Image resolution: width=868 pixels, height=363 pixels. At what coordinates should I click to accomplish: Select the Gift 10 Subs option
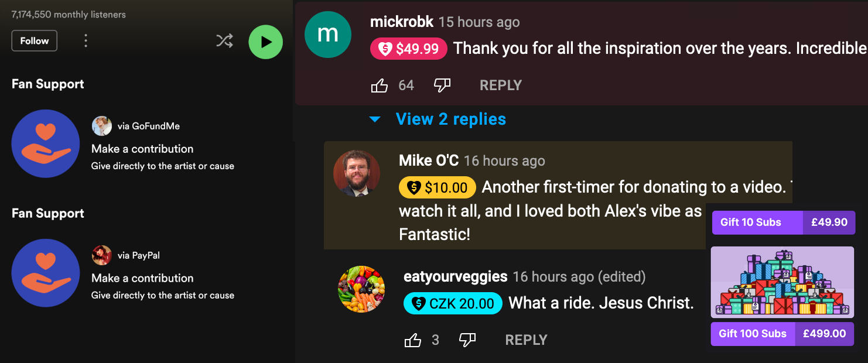[x=783, y=222]
